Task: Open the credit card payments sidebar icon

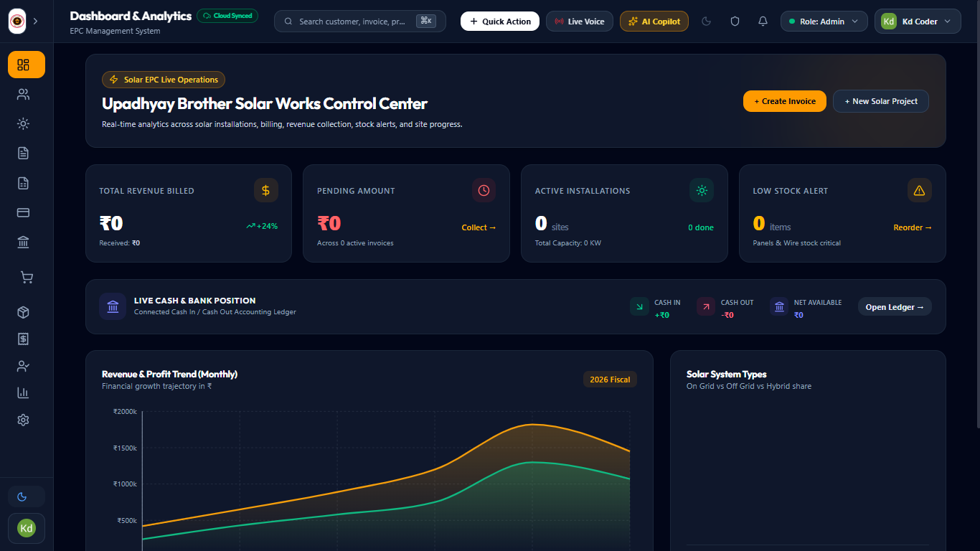Action: pyautogui.click(x=23, y=212)
